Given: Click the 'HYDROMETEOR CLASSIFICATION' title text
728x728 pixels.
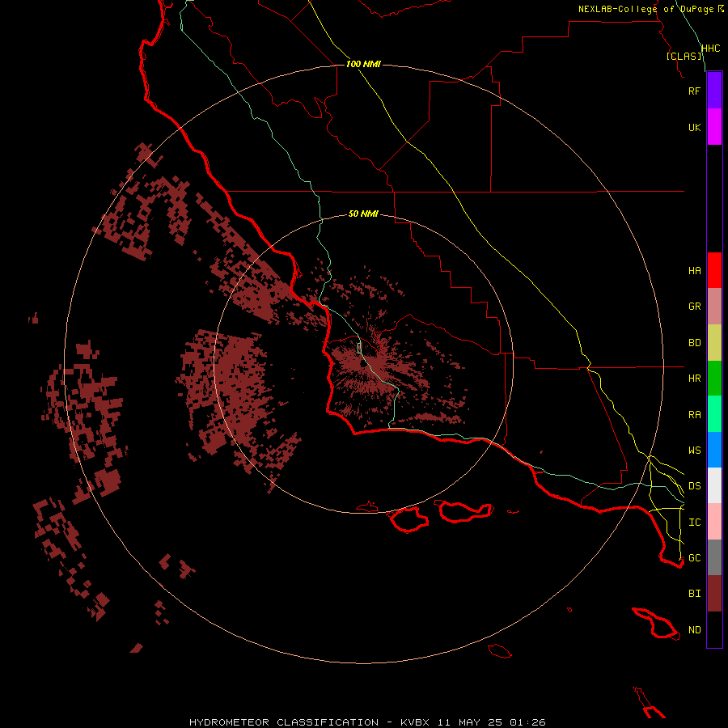Looking at the screenshot, I should point(284,722).
